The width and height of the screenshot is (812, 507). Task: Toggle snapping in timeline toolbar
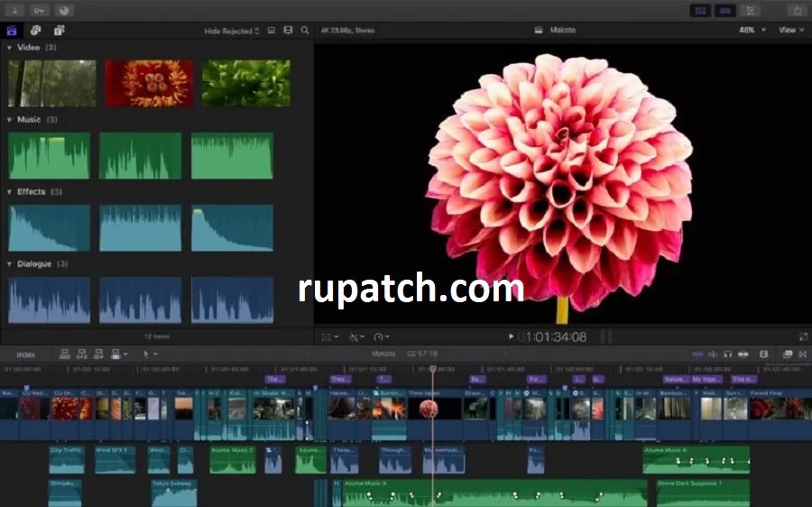743,355
